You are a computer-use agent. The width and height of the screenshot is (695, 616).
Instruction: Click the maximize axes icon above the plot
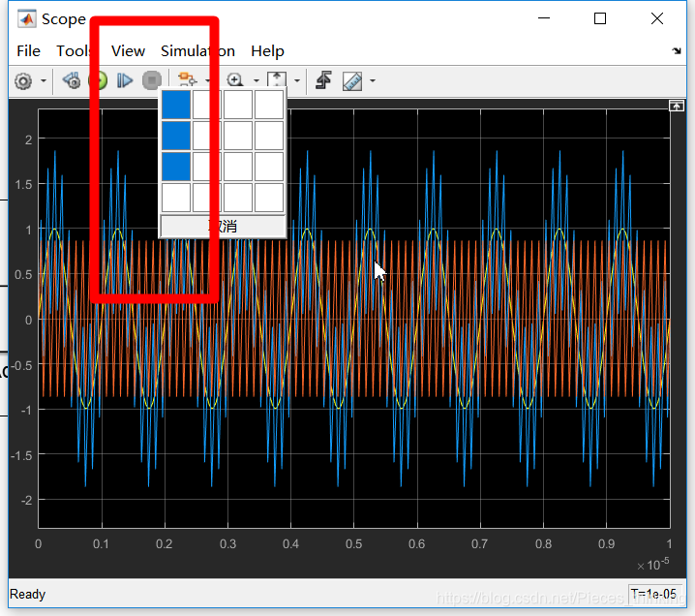(677, 106)
